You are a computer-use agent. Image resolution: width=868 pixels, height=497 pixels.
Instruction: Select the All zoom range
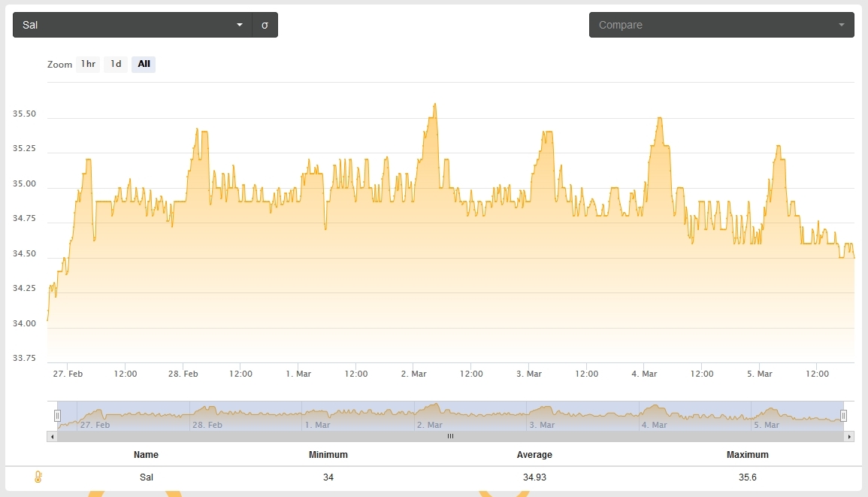(144, 64)
